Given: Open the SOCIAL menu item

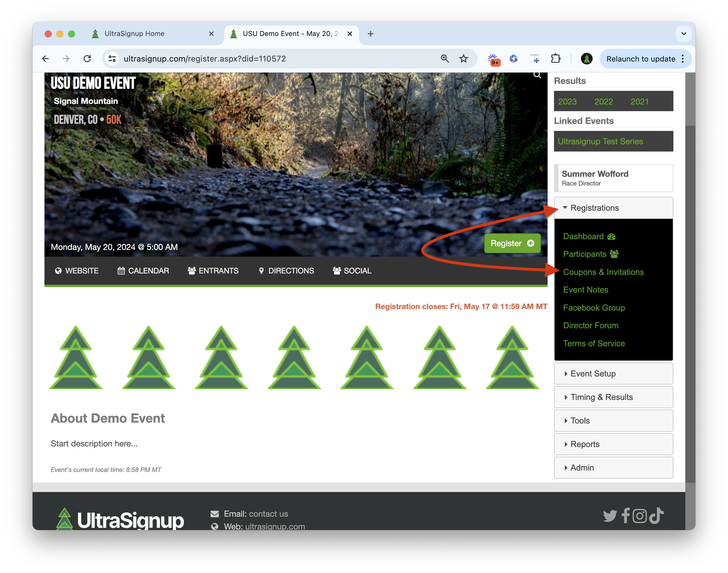Looking at the screenshot, I should [352, 271].
